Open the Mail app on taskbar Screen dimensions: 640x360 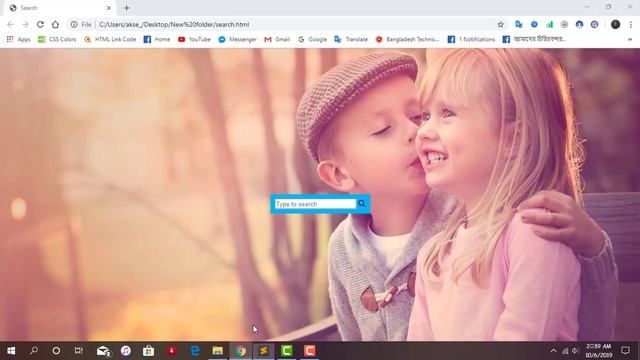(x=103, y=351)
